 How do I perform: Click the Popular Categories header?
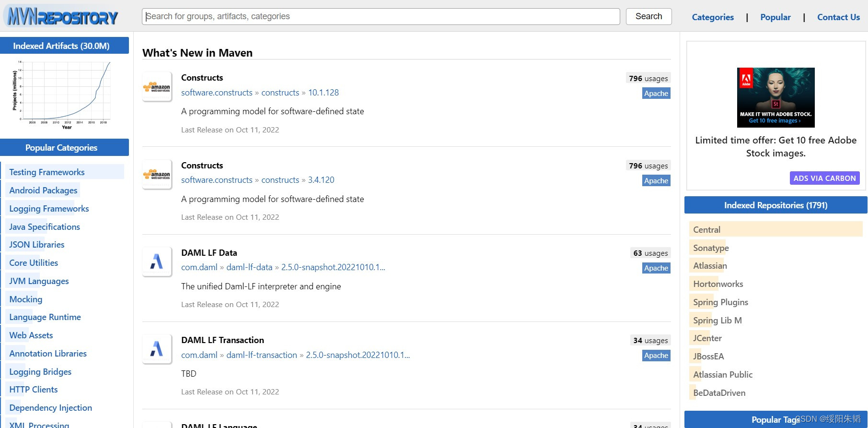(x=64, y=147)
